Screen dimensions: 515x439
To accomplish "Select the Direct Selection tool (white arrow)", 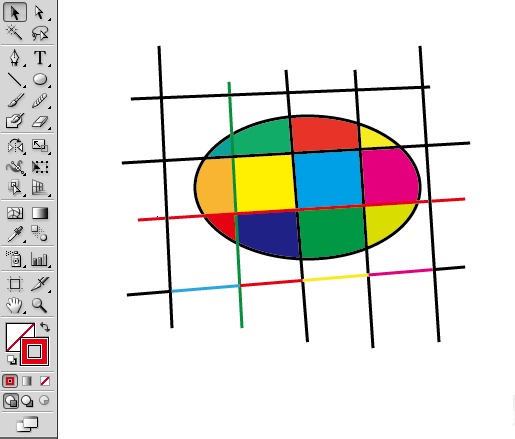I will click(40, 13).
